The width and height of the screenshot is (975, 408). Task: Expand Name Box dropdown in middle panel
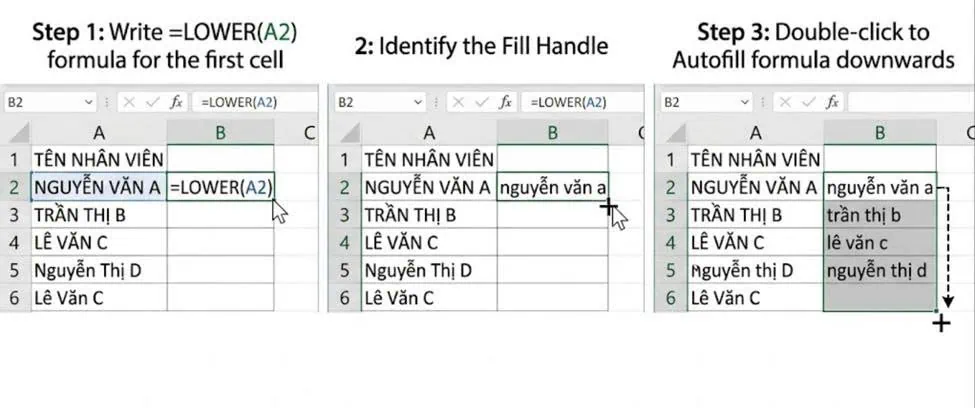(x=418, y=103)
